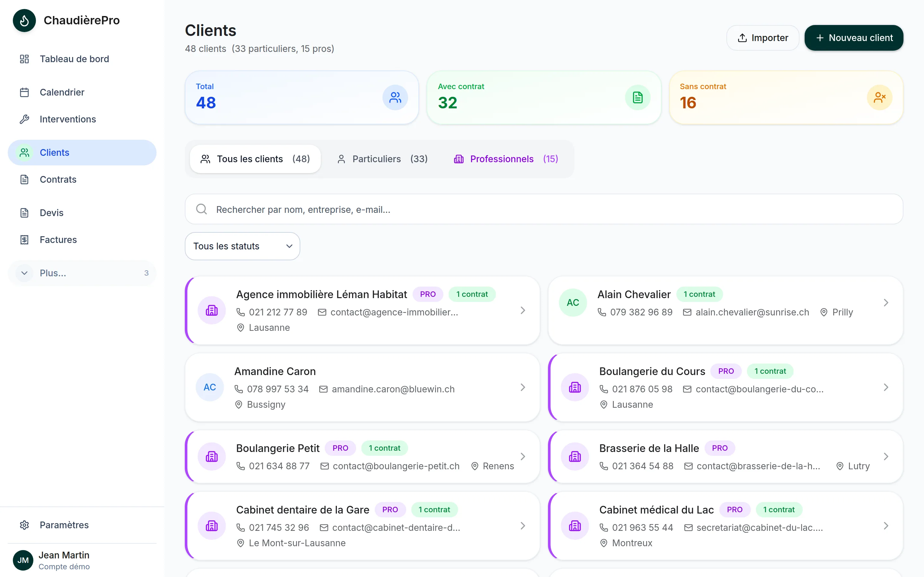Click the Sans contrat user icon
Screen dimensions: 924x577
(x=879, y=98)
